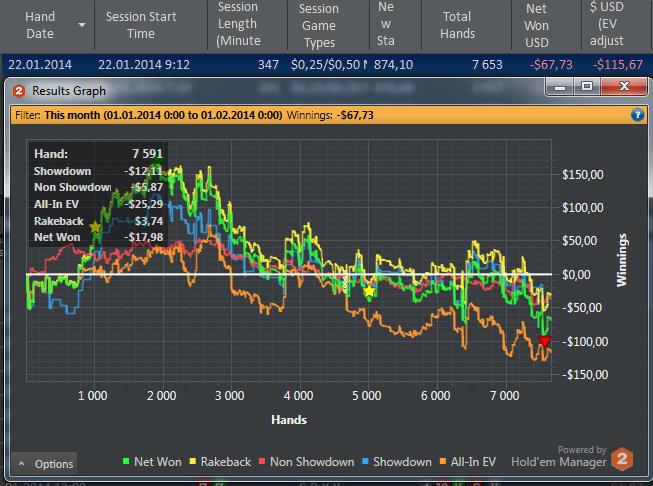Image resolution: width=653 pixels, height=486 pixels.
Task: Close the Results Graph window
Action: (624, 86)
